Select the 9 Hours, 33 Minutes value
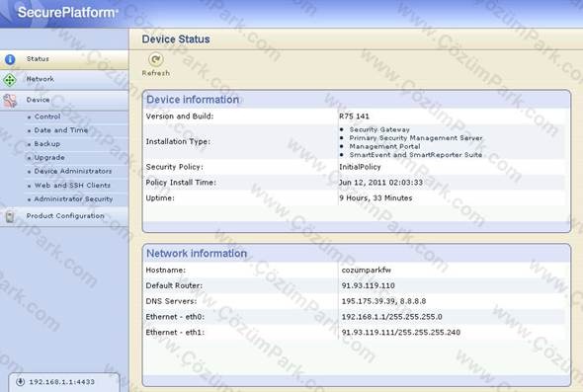The width and height of the screenshot is (583, 392). [x=375, y=198]
